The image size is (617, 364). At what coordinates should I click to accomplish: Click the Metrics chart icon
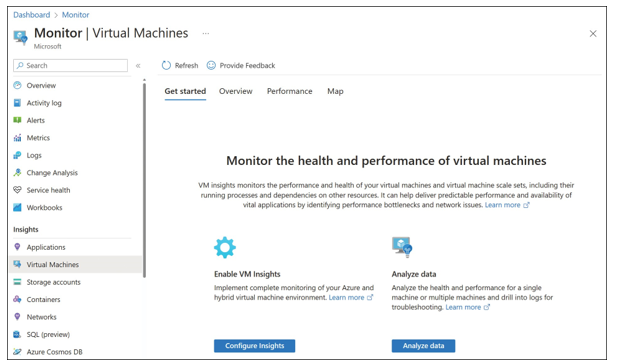pos(17,138)
